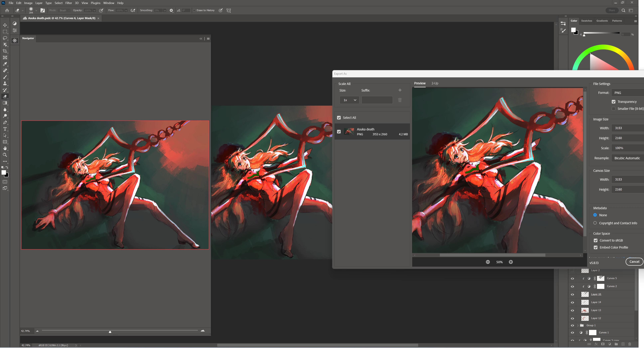Viewport: 644px width, 348px height.
Task: Open the Filter menu
Action: (x=69, y=3)
